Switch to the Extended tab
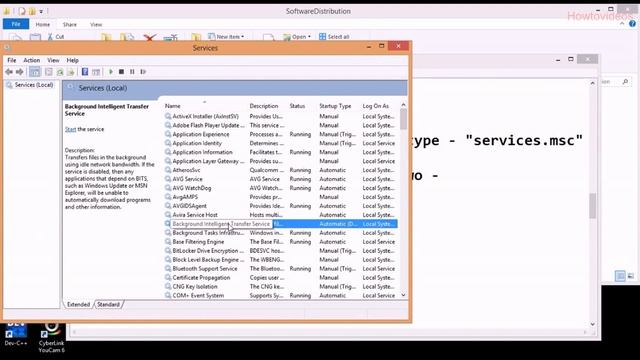 point(78,304)
